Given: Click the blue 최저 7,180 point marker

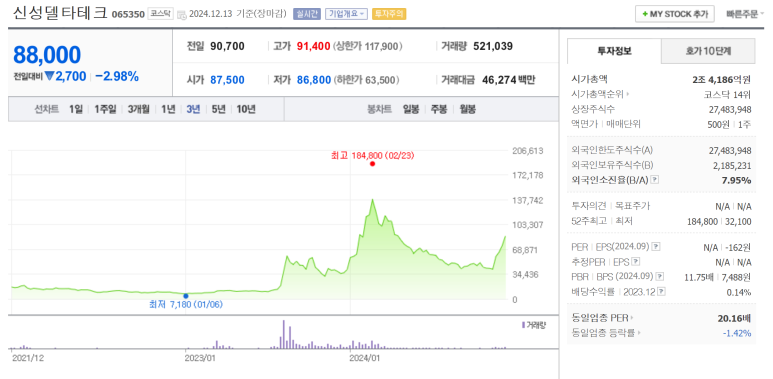Looking at the screenshot, I should click(185, 296).
